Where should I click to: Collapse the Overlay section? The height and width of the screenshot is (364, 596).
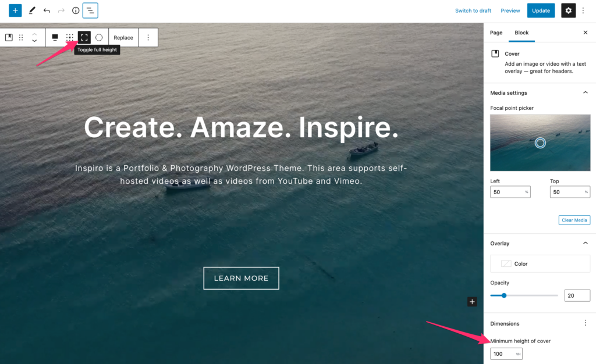586,243
